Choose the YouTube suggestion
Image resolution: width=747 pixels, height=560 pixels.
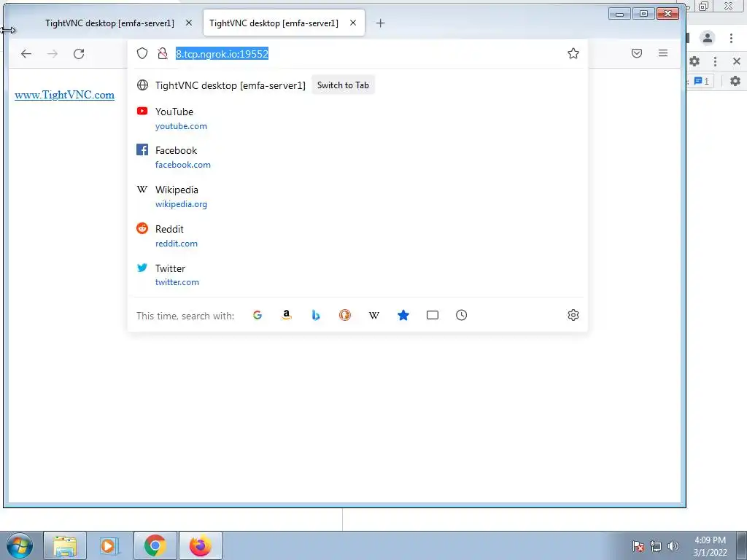click(x=357, y=119)
